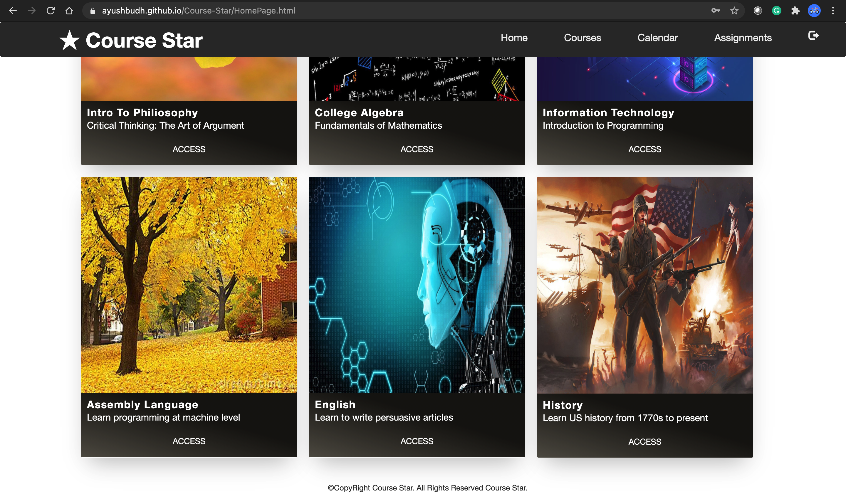846x504 pixels.
Task: Click the Grammarly extension icon
Action: tap(776, 11)
